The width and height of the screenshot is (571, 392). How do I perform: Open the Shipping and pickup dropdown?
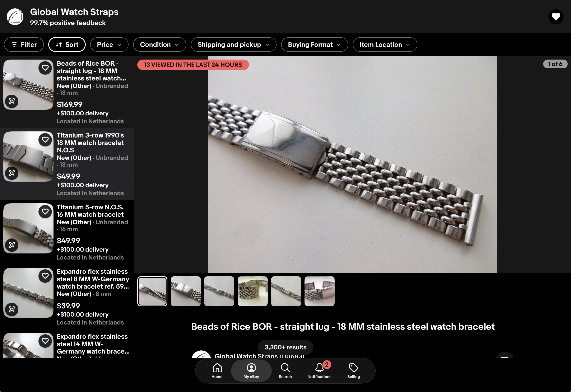(x=233, y=45)
